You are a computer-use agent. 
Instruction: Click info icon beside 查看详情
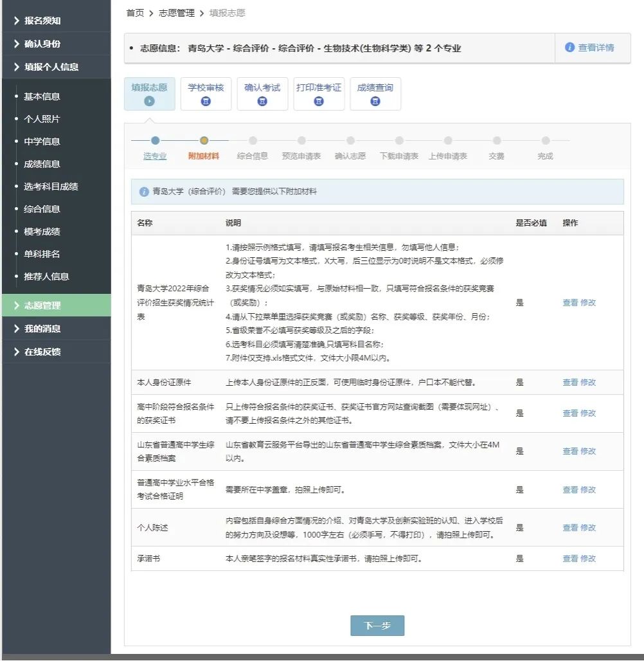[569, 48]
